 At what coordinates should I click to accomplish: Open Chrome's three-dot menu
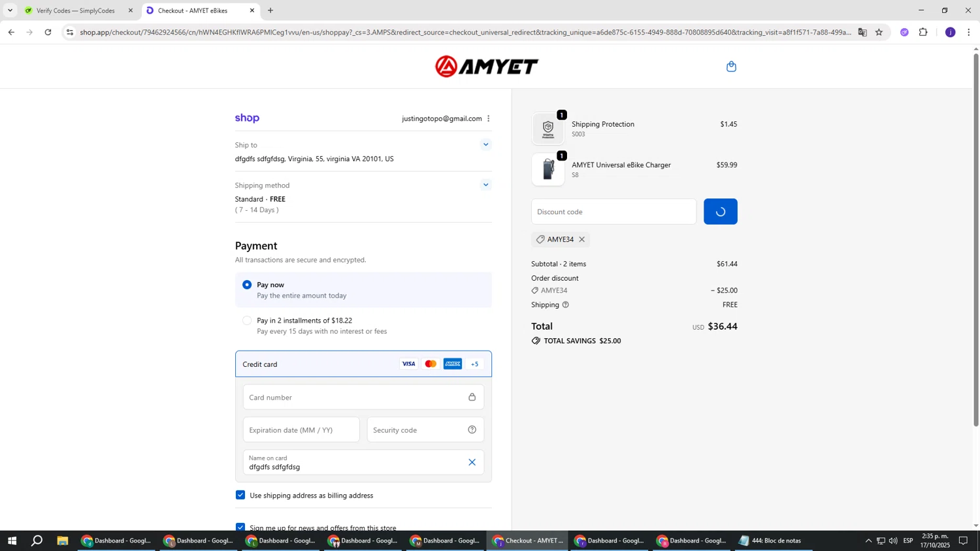968,32
